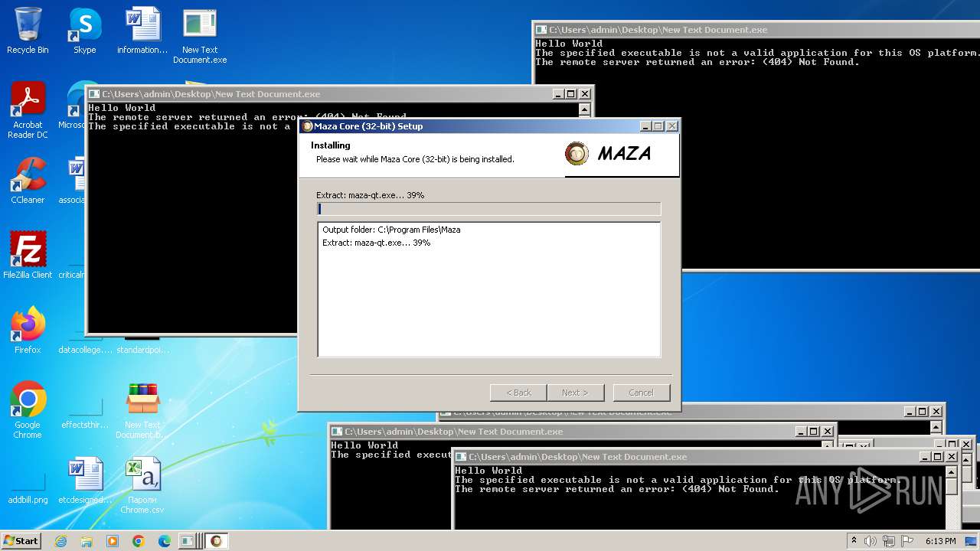Click the 'Hello World' line in the left console window
980x551 pixels.
(122, 108)
